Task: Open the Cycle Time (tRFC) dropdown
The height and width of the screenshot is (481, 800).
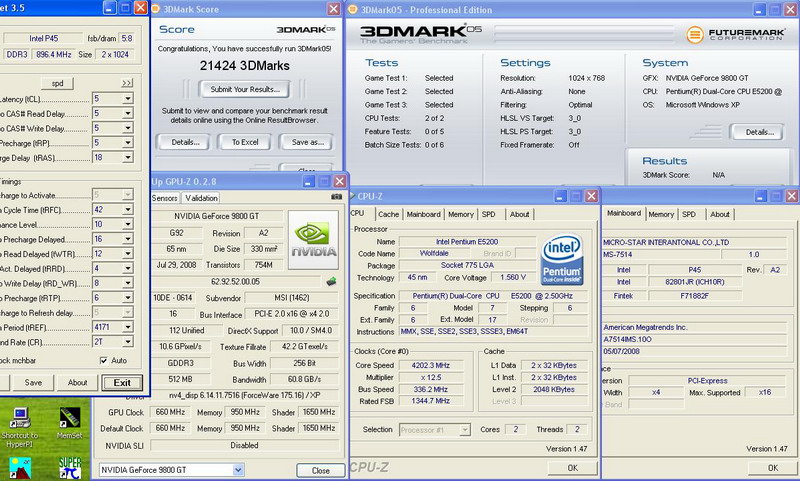Action: [x=128, y=210]
